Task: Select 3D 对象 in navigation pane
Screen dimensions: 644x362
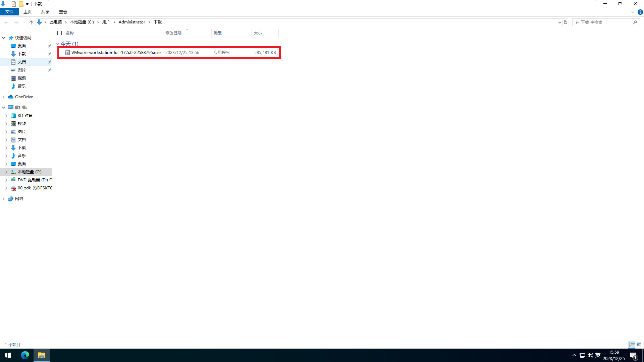Action: click(25, 116)
